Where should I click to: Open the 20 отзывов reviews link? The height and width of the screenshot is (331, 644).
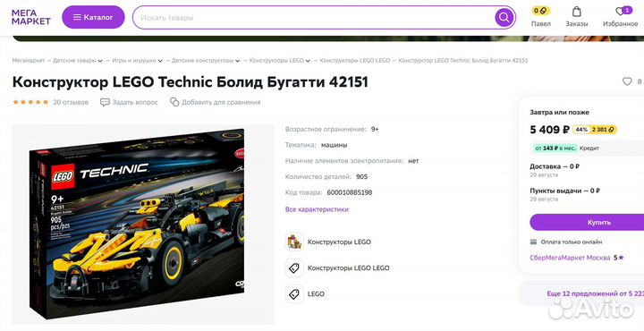(x=71, y=102)
